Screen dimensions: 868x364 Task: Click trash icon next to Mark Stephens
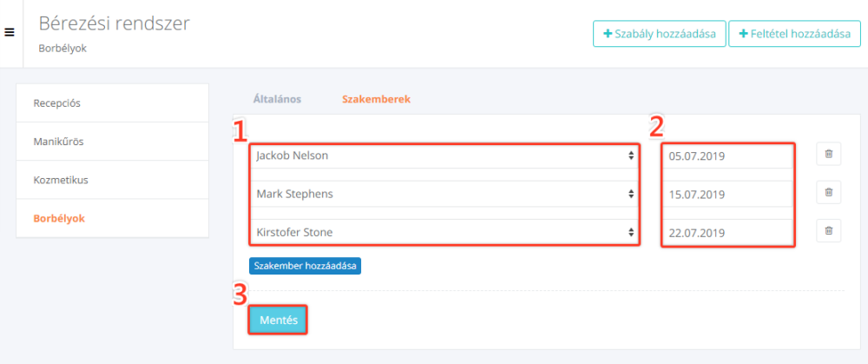[829, 192]
